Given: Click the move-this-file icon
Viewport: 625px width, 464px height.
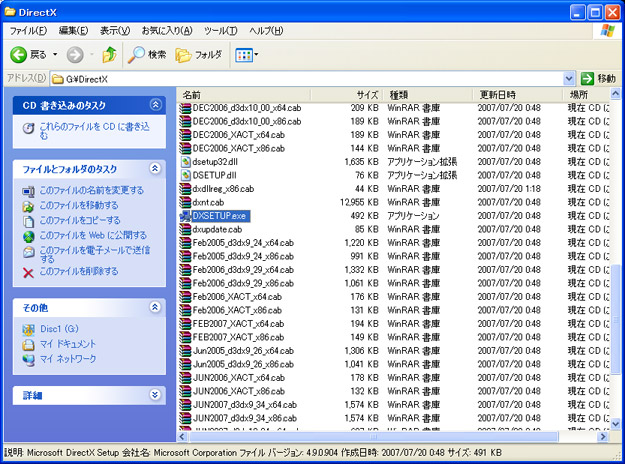Looking at the screenshot, I should point(28,206).
